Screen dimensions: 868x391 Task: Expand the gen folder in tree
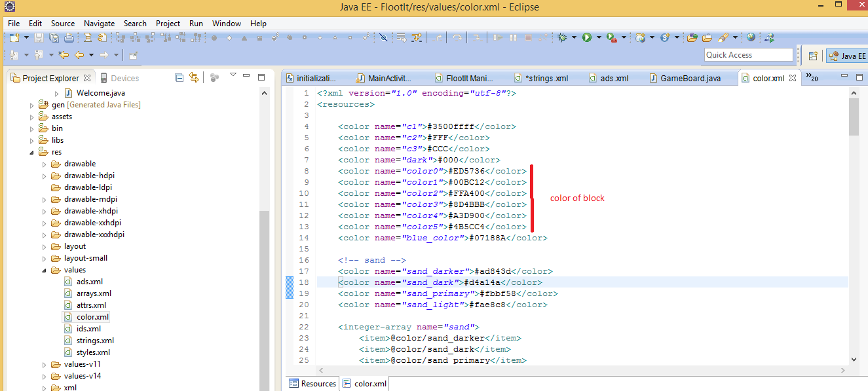(31, 105)
